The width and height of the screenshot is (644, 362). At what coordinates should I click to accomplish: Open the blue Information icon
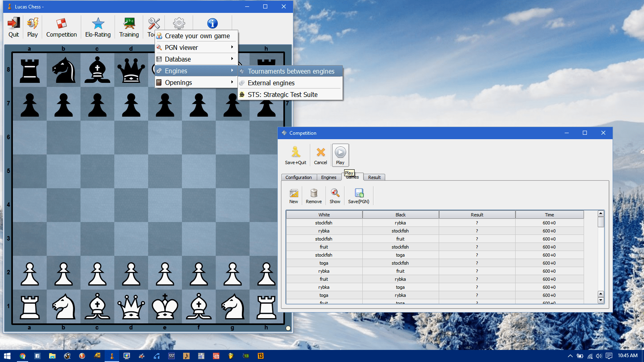[x=213, y=23]
